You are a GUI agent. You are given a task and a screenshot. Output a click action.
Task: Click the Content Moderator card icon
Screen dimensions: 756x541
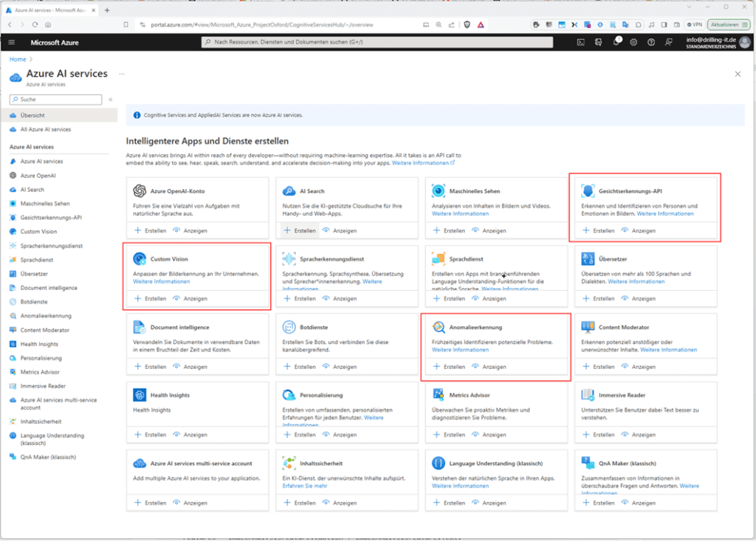(x=588, y=327)
